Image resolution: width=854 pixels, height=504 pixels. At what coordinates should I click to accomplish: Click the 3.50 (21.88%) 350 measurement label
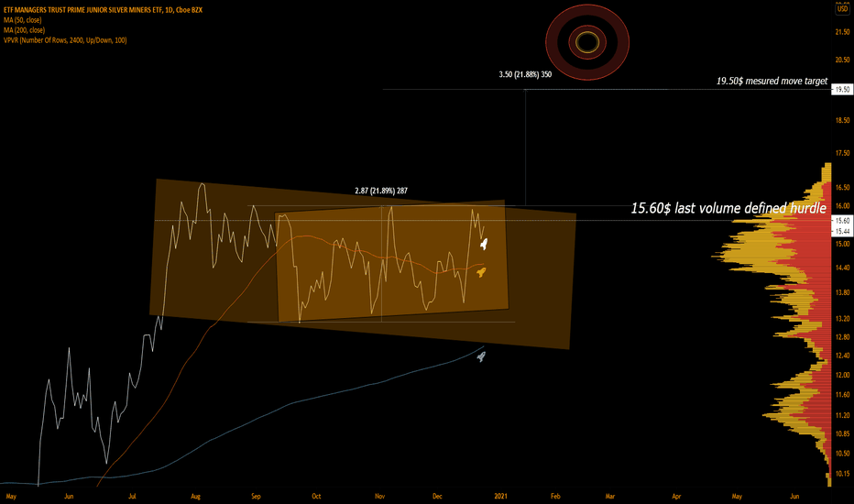pyautogui.click(x=525, y=74)
